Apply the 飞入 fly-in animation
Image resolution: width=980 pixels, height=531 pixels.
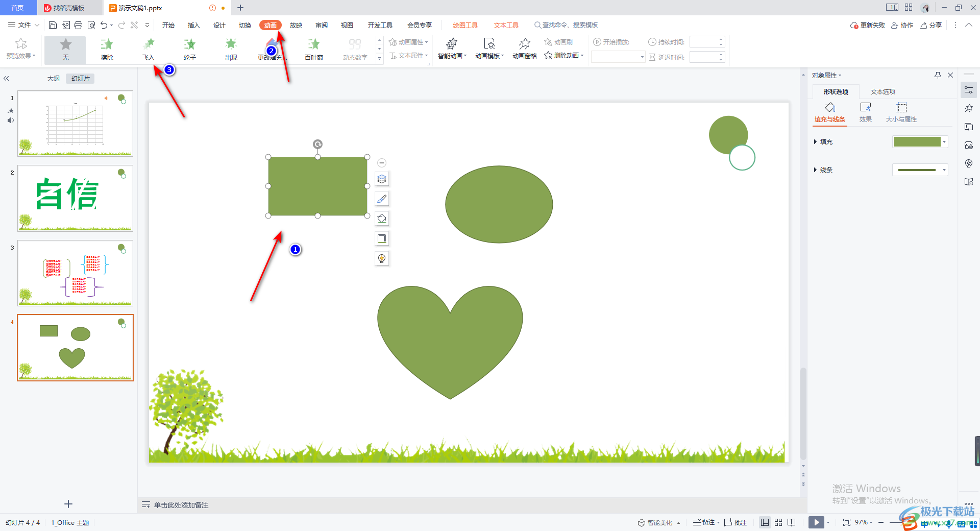click(x=149, y=50)
